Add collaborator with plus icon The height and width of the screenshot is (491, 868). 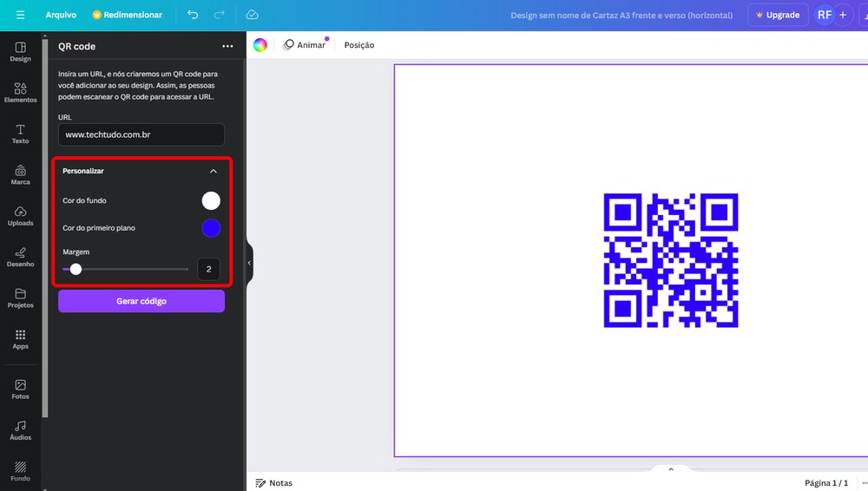tap(843, 15)
